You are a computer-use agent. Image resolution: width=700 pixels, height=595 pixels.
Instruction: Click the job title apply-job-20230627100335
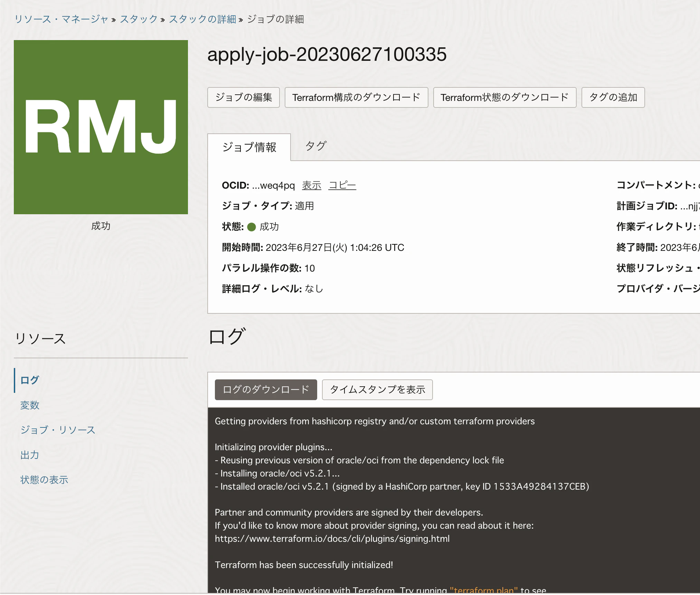[327, 55]
